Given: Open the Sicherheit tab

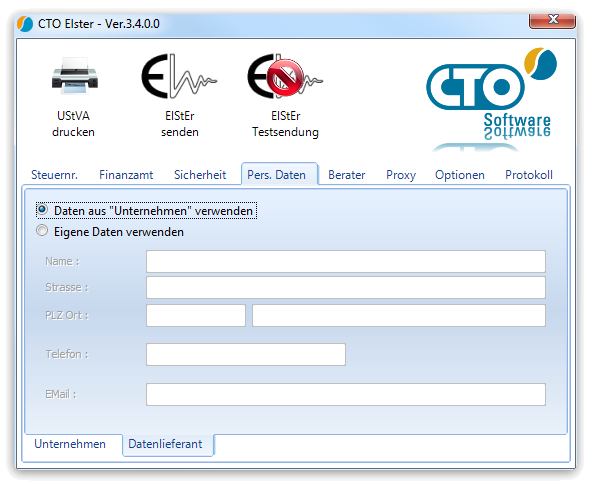Looking at the screenshot, I should (x=200, y=175).
